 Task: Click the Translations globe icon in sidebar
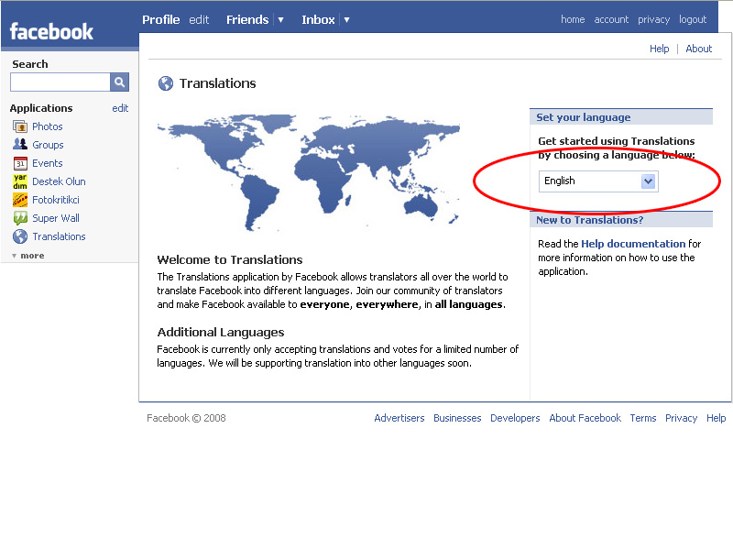[x=20, y=236]
